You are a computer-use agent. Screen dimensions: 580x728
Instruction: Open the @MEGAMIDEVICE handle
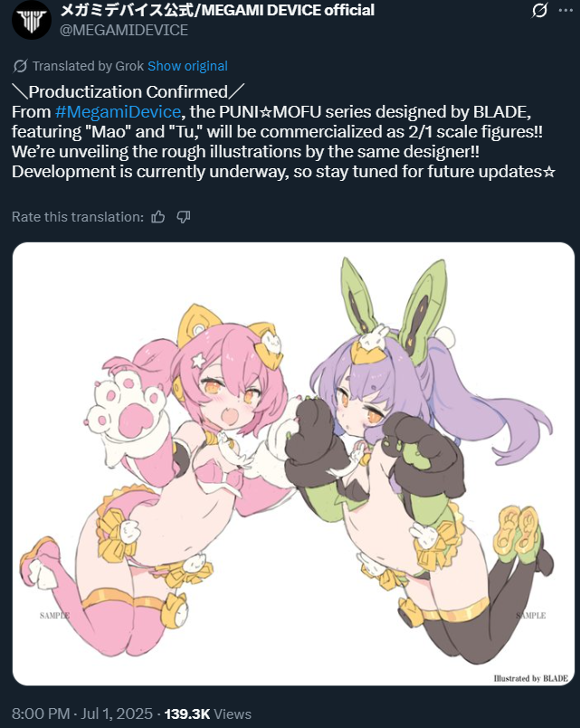124,30
